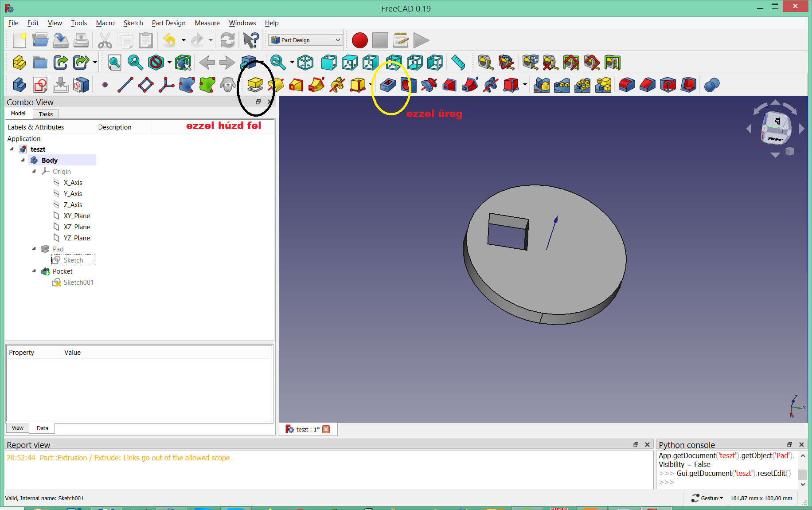Click the view dimensions in the status bar
This screenshot has width=812, height=510.
point(761,498)
